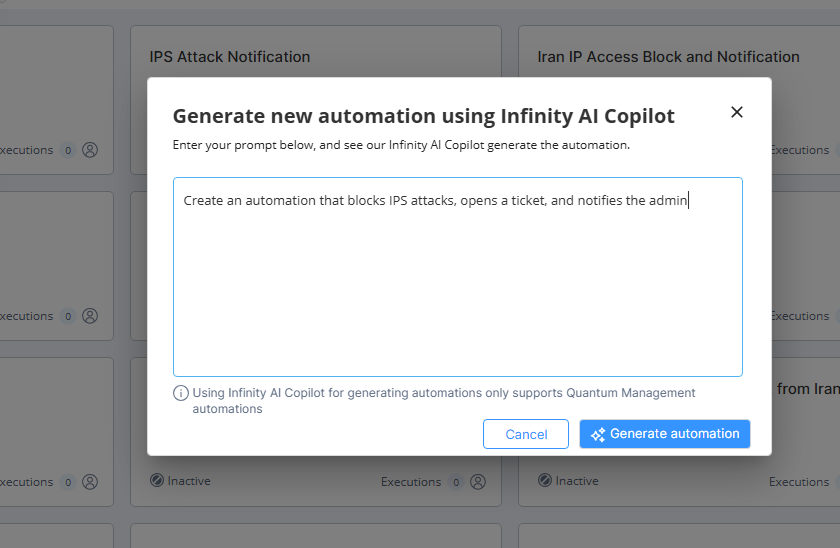
Task: Open the Iran IP Access Block and Notification card
Action: [668, 57]
